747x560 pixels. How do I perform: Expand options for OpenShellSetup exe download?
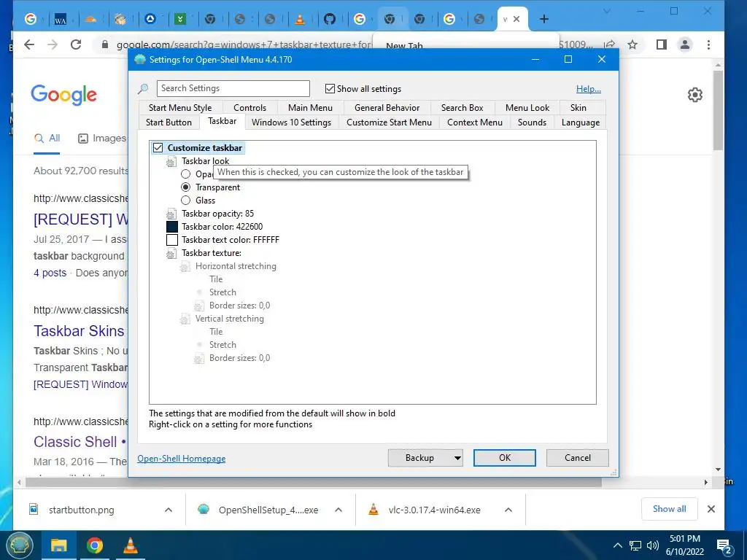point(338,510)
